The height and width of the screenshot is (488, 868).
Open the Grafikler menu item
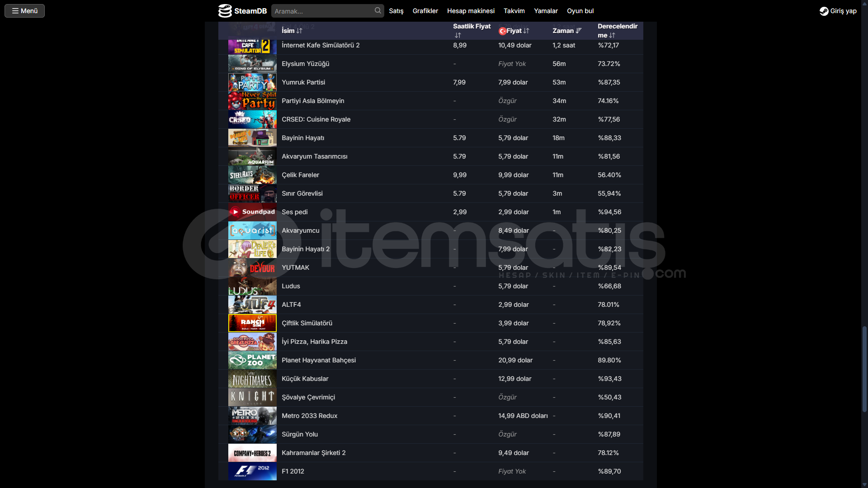pos(425,11)
